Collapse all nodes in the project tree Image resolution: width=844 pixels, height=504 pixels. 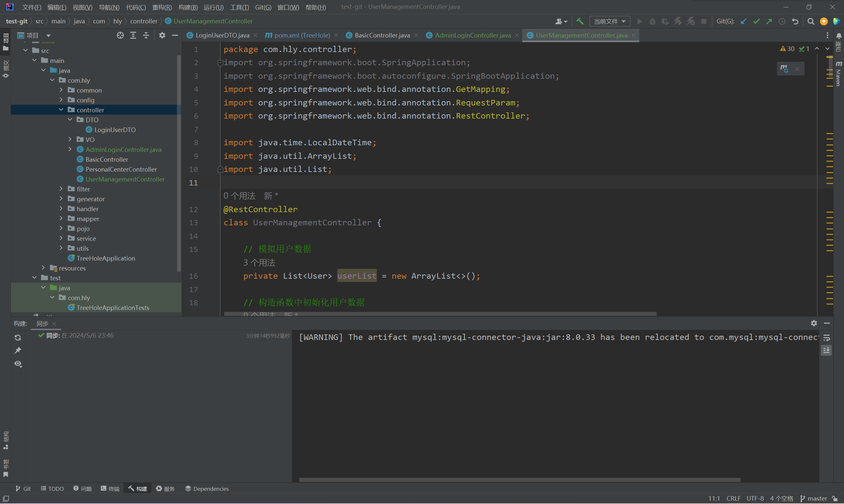[146, 35]
